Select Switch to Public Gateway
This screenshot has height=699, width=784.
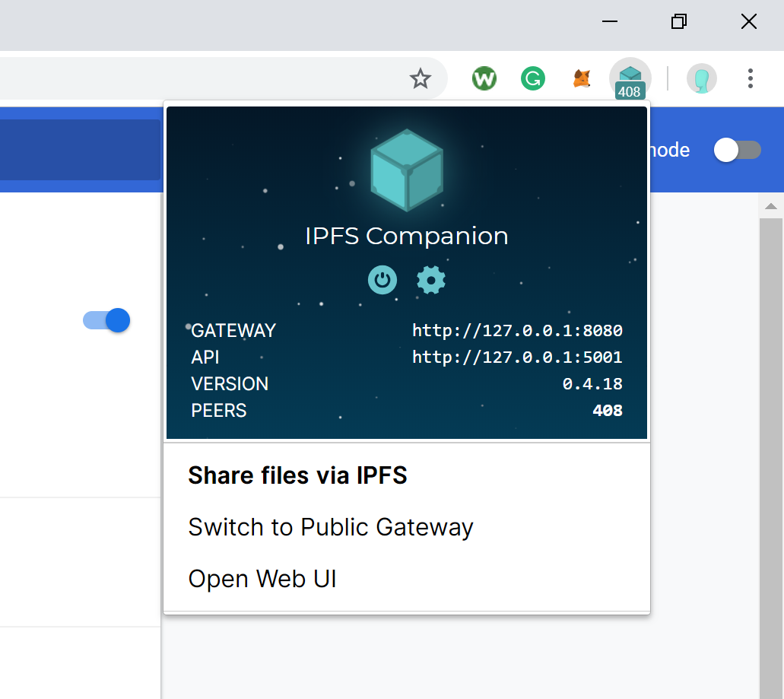[x=330, y=526]
